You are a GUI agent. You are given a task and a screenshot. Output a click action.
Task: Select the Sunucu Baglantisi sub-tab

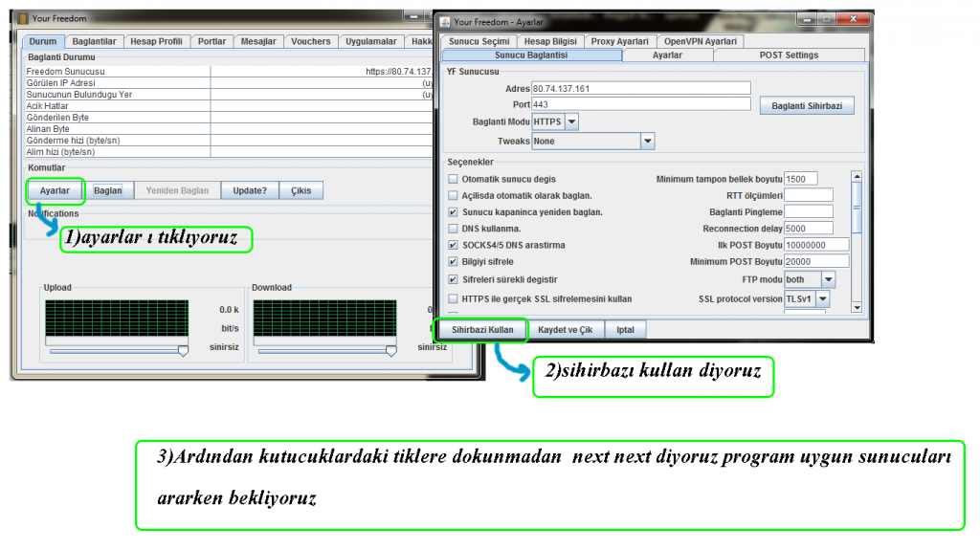[x=531, y=55]
